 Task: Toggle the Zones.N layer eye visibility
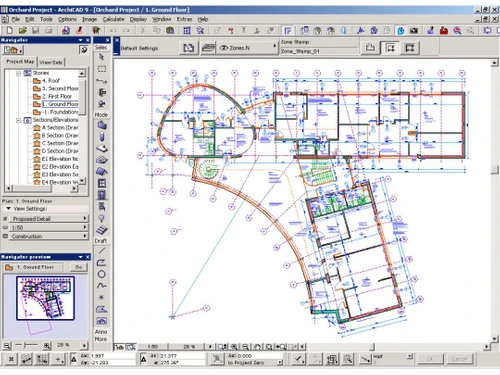[224, 48]
